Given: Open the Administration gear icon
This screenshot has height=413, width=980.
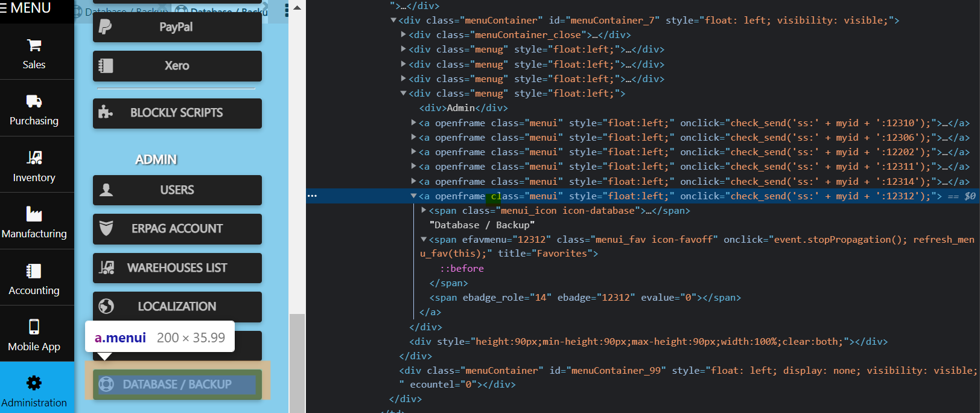Looking at the screenshot, I should point(34,383).
